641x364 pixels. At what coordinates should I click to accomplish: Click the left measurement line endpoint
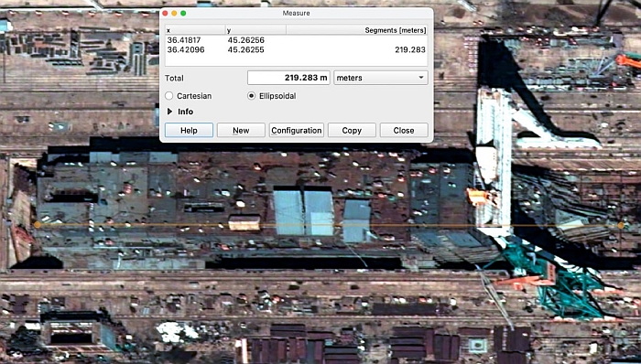click(x=38, y=224)
